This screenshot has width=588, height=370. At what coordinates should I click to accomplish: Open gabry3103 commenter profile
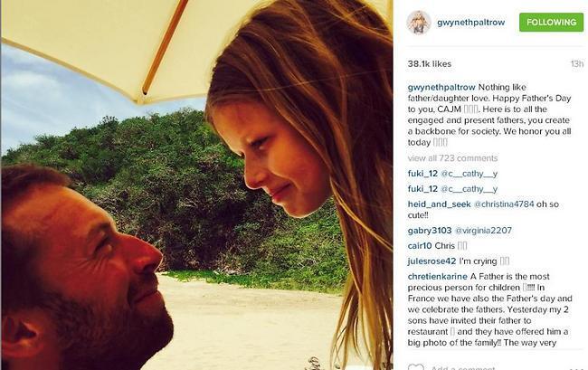pos(430,231)
